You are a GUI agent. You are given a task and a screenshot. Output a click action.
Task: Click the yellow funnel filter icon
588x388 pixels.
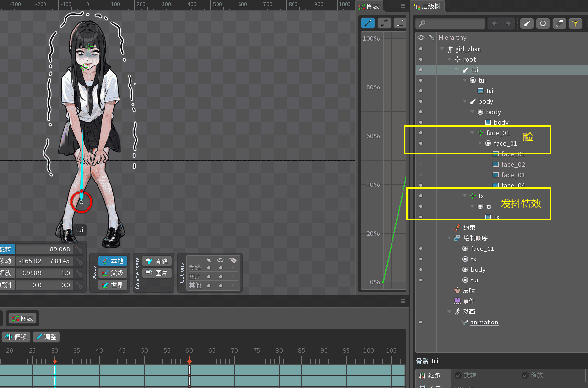(x=575, y=23)
